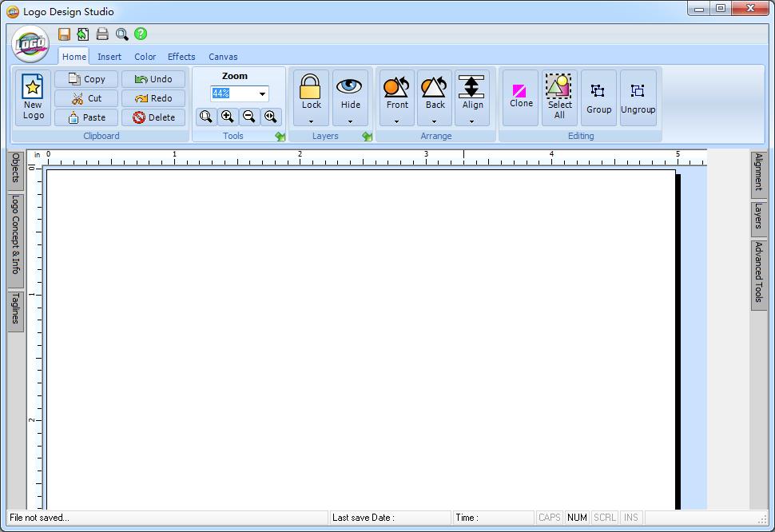Screen dimensions: 775x532
Task: Open the Effects ribbon tab
Action: [x=181, y=57]
